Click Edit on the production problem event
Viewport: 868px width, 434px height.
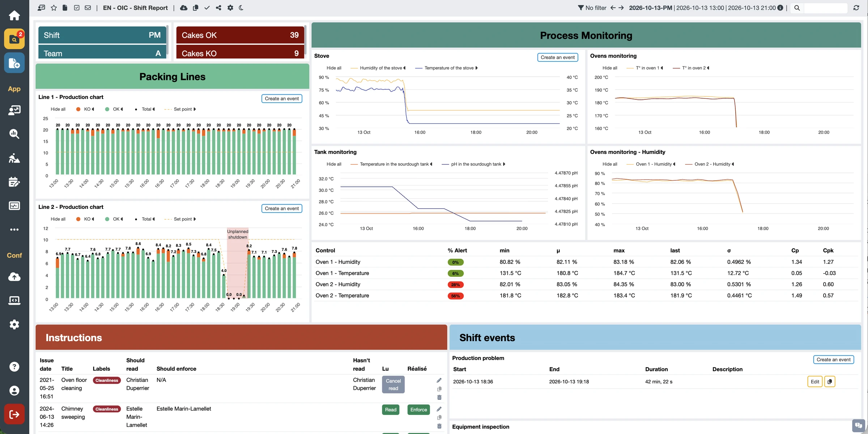pyautogui.click(x=815, y=382)
